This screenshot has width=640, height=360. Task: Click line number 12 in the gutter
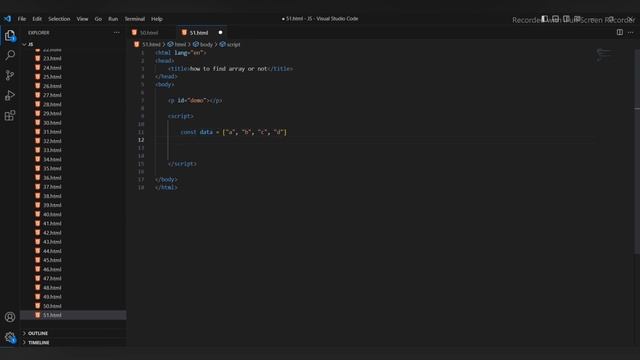point(141,140)
